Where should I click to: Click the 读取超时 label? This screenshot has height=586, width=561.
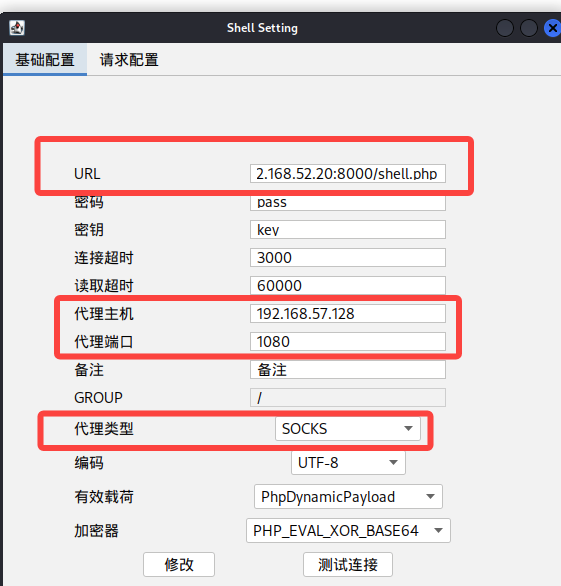coord(104,286)
